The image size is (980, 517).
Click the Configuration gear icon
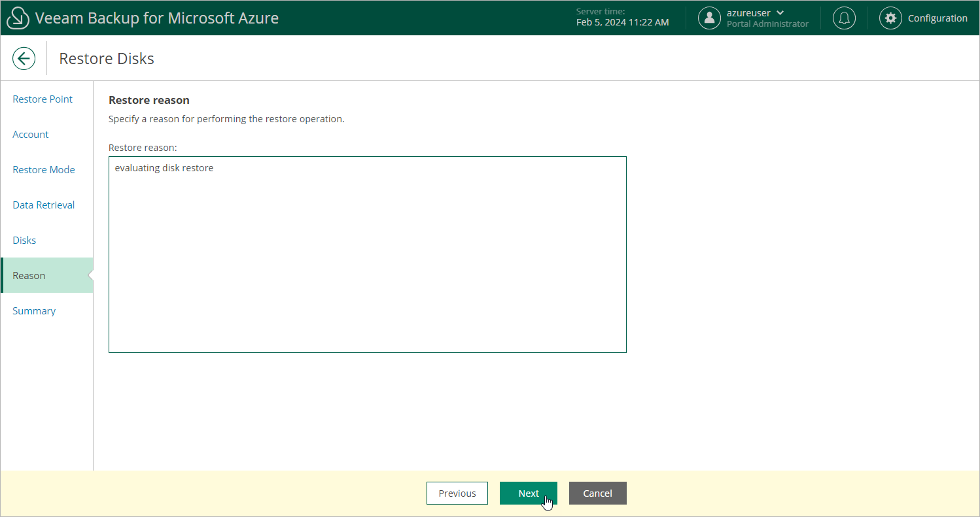coord(890,18)
